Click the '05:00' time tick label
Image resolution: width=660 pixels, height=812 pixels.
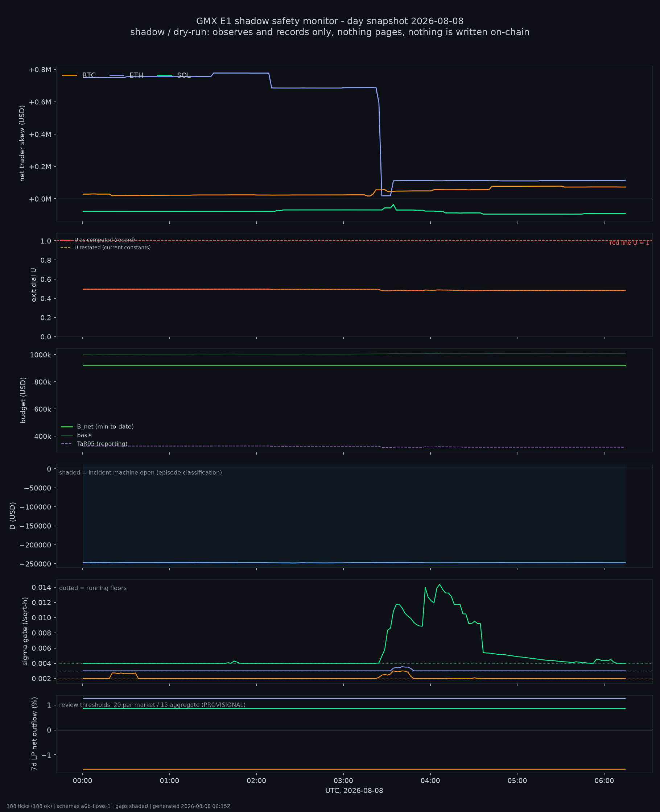point(517,781)
